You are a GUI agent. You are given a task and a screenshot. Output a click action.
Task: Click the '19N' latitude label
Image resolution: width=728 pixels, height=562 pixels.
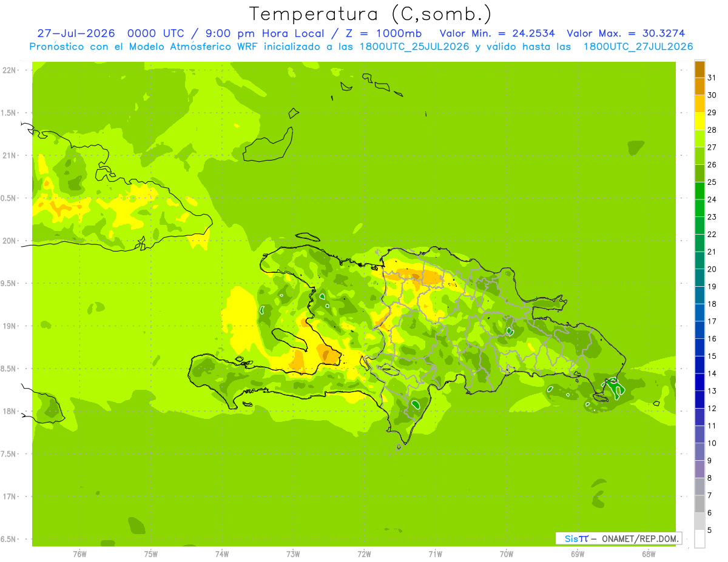pos(9,326)
